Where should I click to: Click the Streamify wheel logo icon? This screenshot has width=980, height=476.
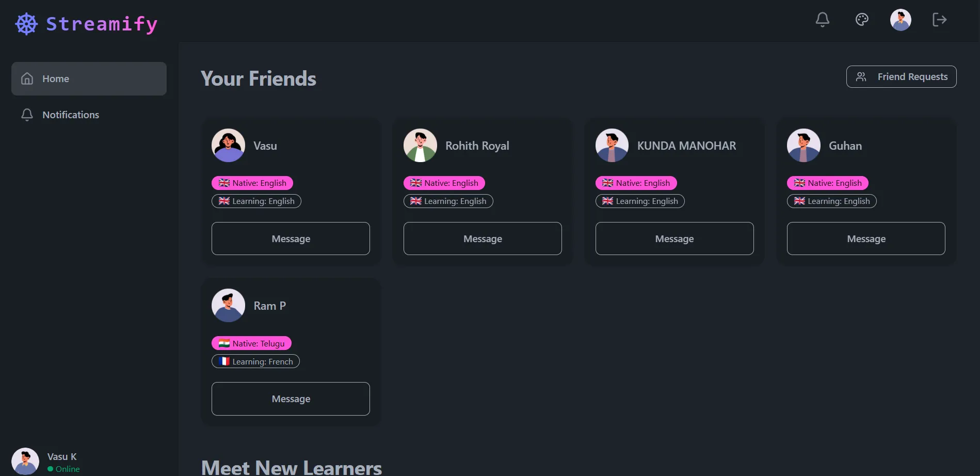pyautogui.click(x=26, y=24)
